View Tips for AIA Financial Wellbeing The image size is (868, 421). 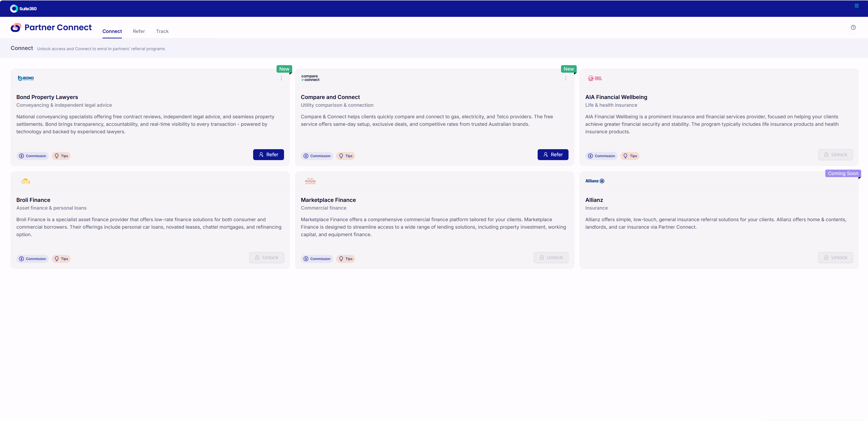[x=630, y=156]
